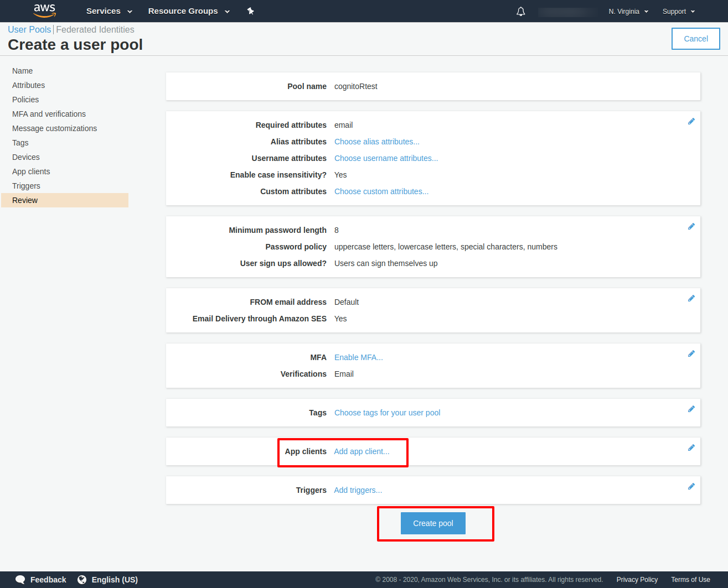Click pencil icon beside FROM email address
The height and width of the screenshot is (588, 728).
point(691,298)
